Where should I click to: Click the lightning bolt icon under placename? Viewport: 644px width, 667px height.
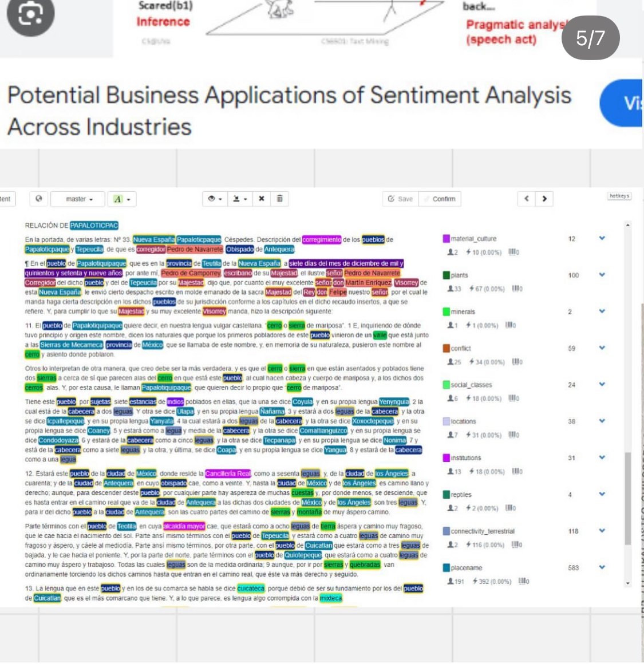[475, 582]
